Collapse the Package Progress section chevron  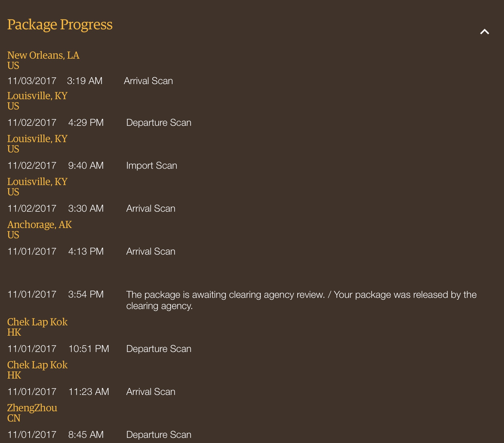[x=484, y=32]
